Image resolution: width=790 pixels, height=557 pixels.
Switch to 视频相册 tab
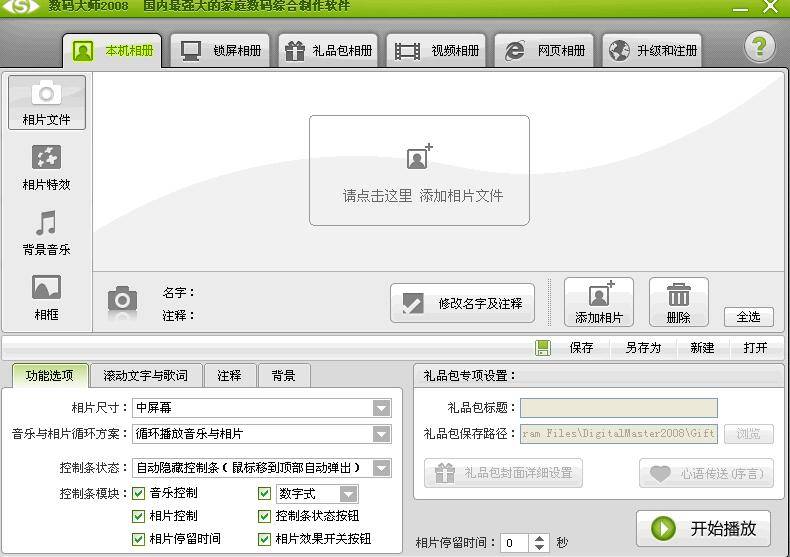tap(436, 50)
